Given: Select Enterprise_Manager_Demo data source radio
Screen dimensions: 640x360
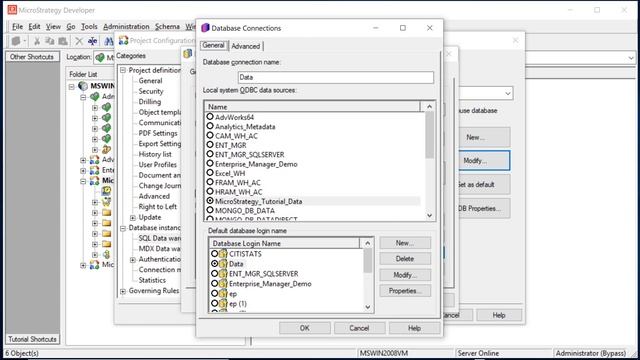Looking at the screenshot, I should (x=210, y=164).
